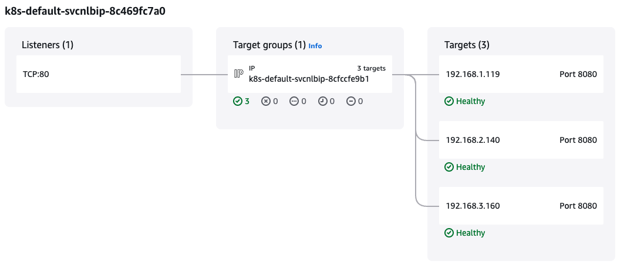Open target group k8s-default-svcnlbip-8cfccfe9b1
Viewport: 644px width, 271px height.
(309, 78)
